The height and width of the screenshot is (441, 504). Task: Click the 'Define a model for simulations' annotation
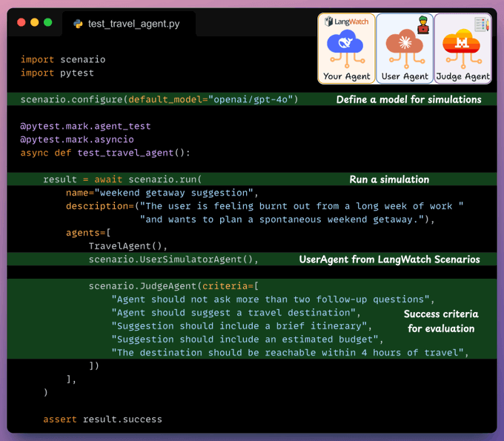coord(408,99)
